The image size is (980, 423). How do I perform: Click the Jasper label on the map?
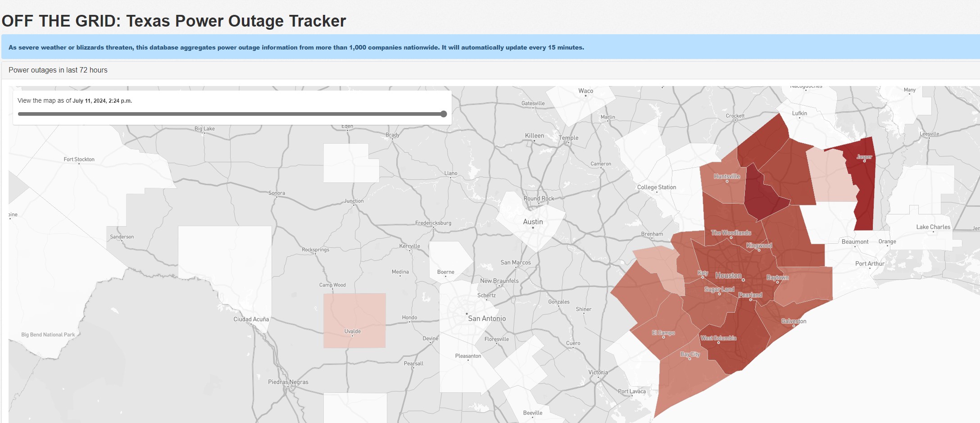pos(864,157)
